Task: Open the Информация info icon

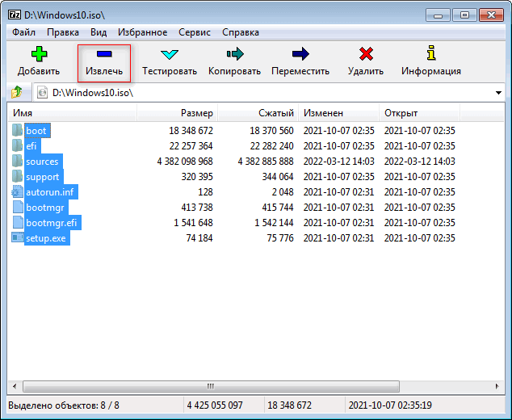Action: (x=431, y=53)
